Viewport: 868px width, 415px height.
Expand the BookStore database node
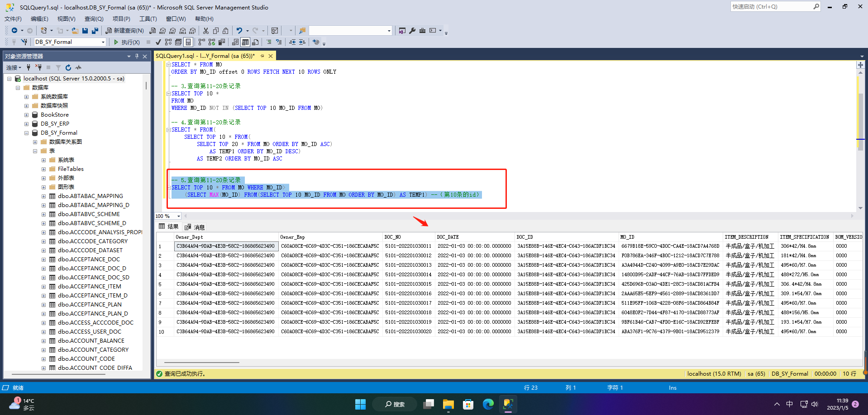click(26, 115)
